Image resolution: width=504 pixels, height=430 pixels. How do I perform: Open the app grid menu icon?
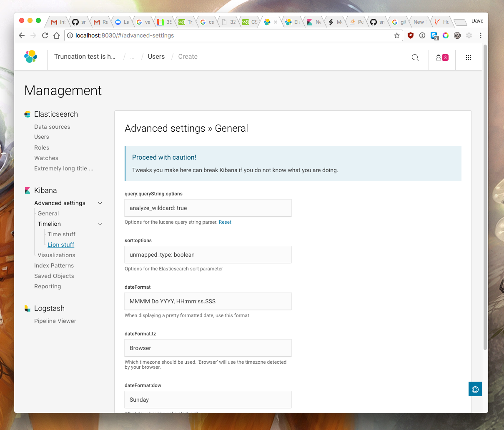[x=469, y=57]
